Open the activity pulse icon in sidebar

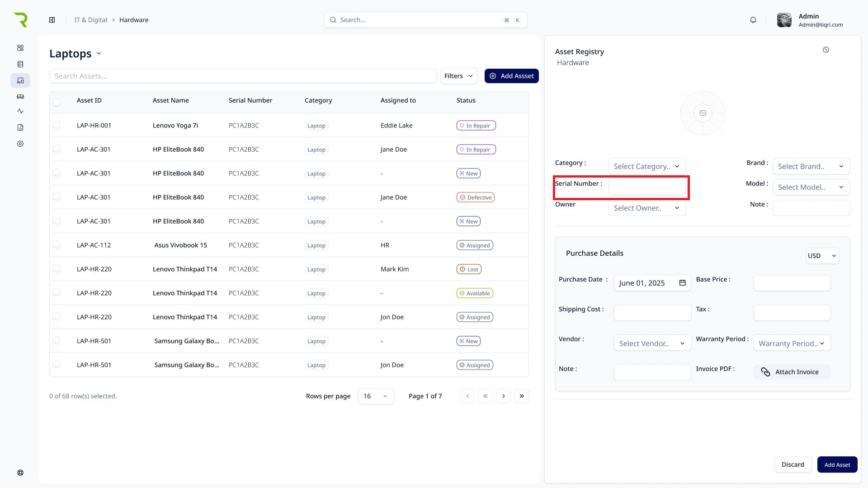click(x=20, y=111)
